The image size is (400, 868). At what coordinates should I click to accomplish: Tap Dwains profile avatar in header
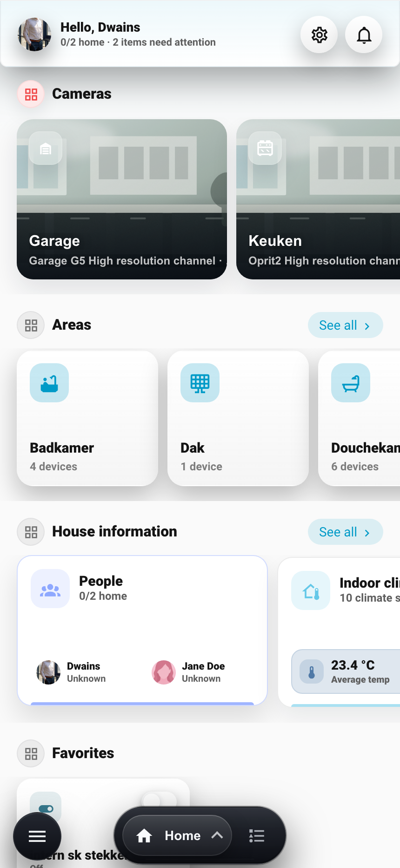coord(34,34)
